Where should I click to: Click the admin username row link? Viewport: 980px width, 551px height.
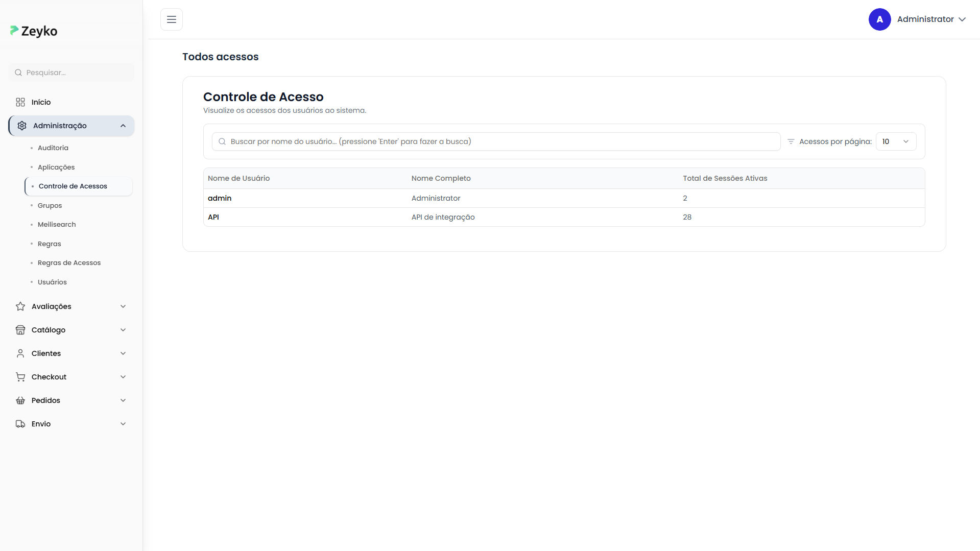coord(220,198)
